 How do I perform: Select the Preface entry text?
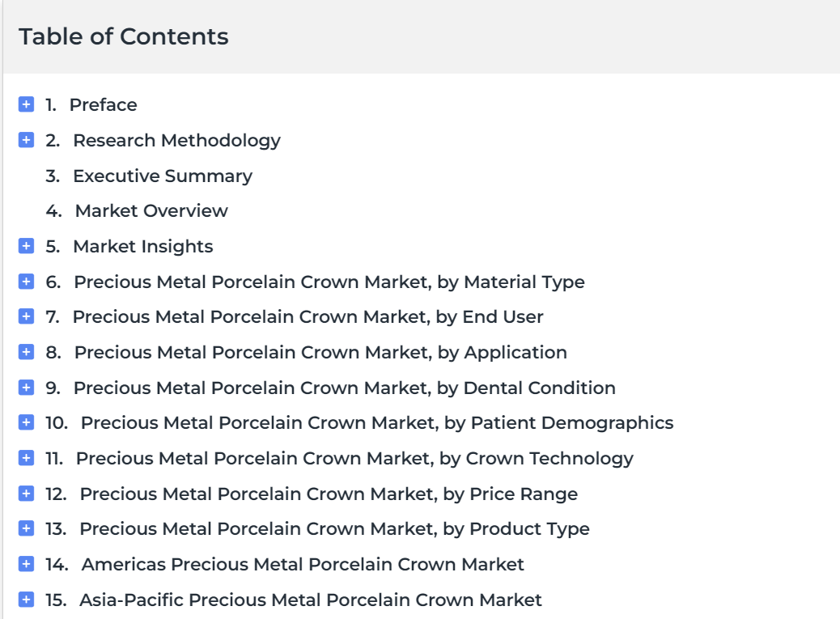104,105
